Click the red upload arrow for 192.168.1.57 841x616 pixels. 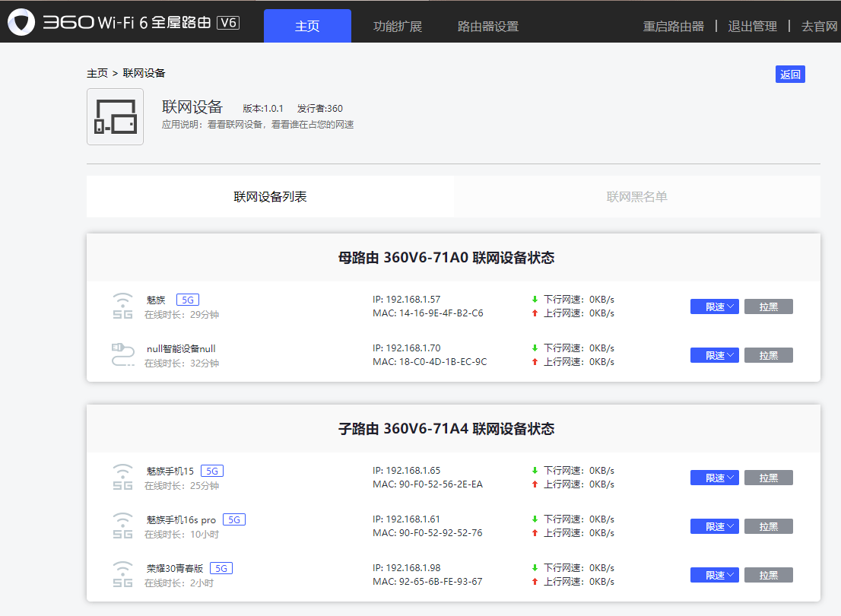click(x=535, y=313)
